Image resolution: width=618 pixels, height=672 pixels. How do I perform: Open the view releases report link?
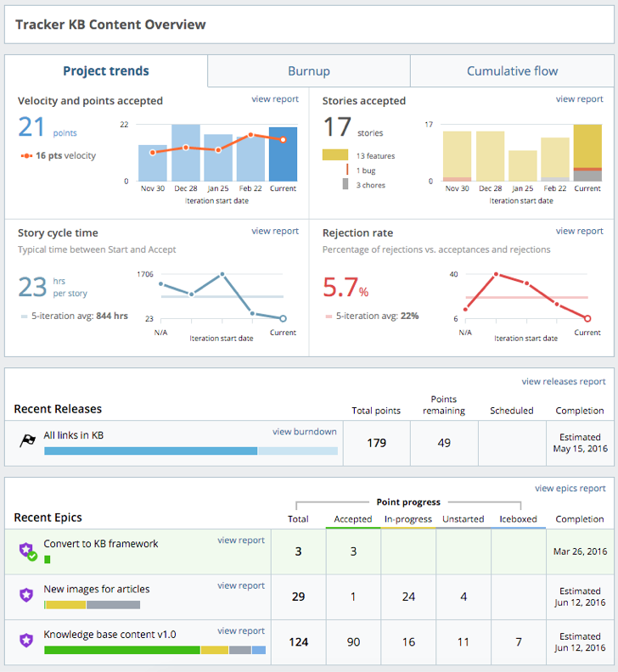[563, 382]
